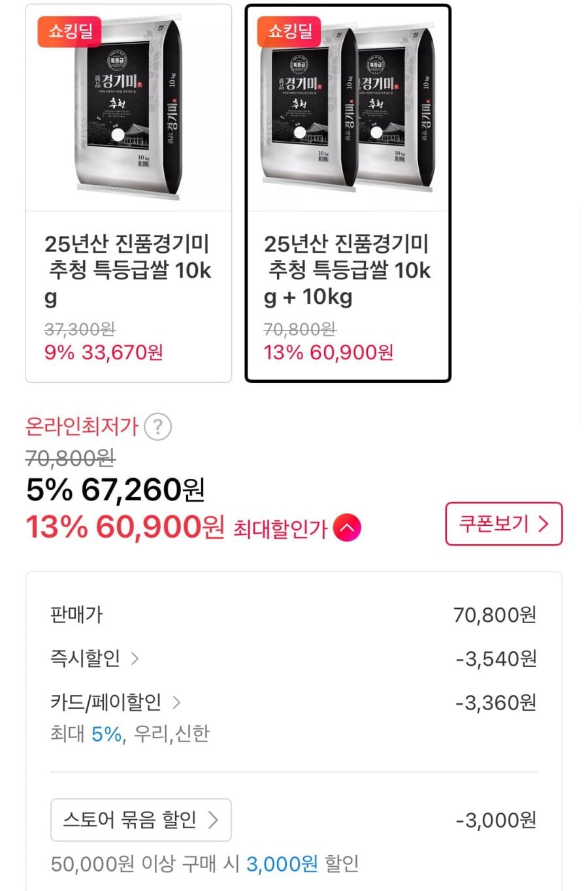Open the 25년산 진품경기미 추청 특등급쌀 10kg title
Viewport: 588px width, 891px height.
[x=128, y=270]
